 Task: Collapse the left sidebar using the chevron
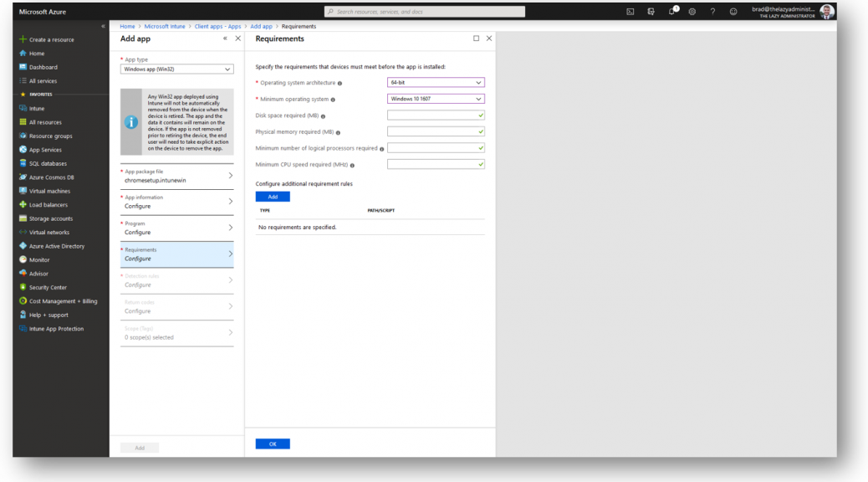click(x=103, y=26)
